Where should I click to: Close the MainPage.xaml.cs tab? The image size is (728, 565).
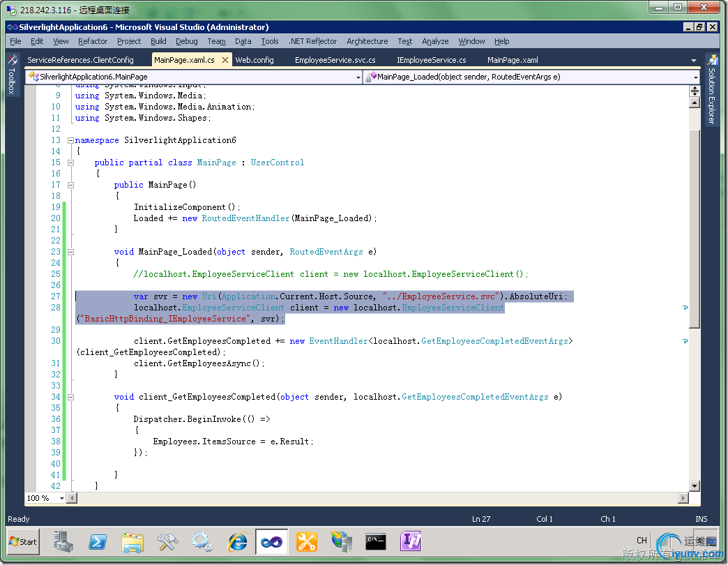[225, 60]
